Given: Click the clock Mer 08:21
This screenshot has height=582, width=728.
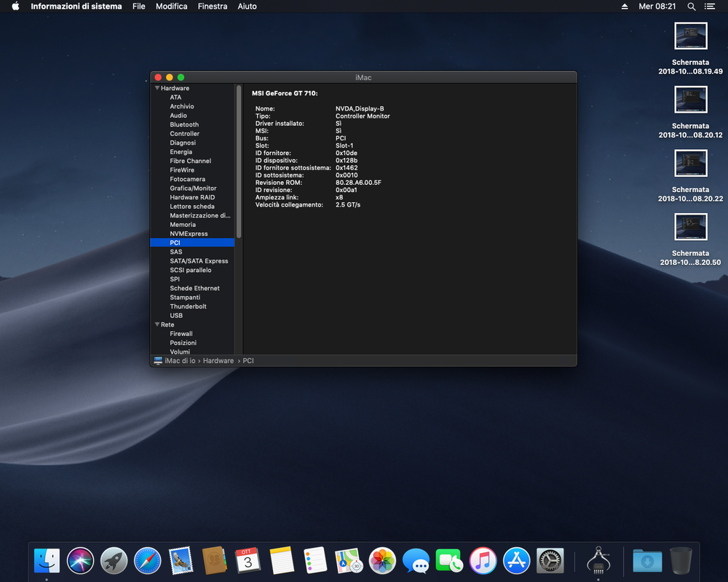Looking at the screenshot, I should click(x=657, y=7).
